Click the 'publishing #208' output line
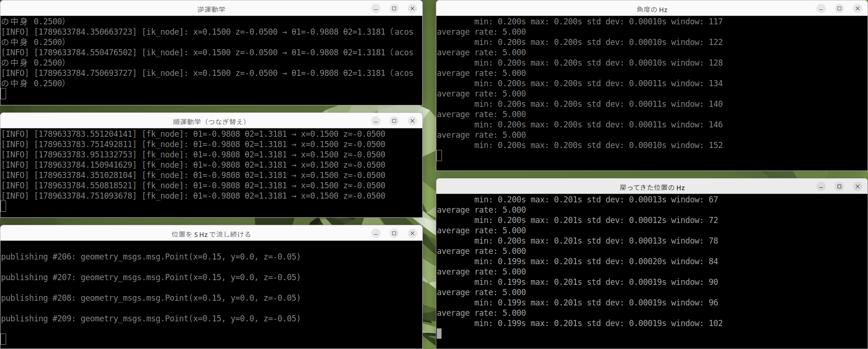This screenshot has width=868, height=349. coord(151,298)
